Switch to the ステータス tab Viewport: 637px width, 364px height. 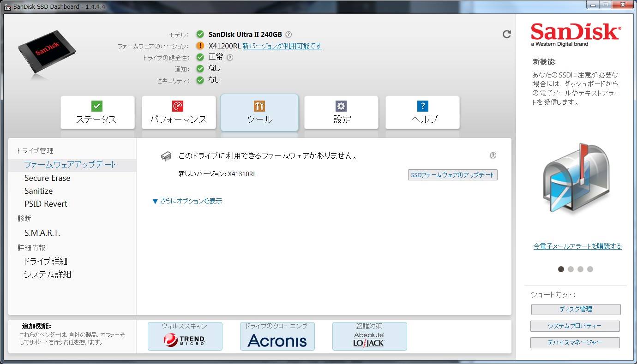[x=97, y=113]
